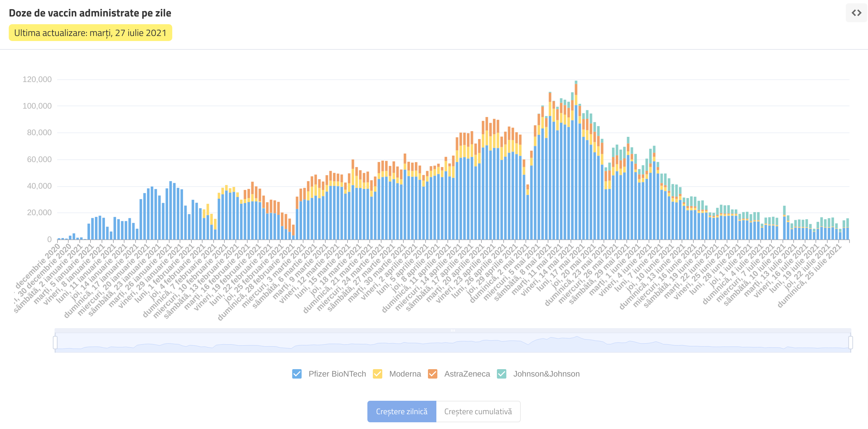Click the Pfizer BioNTech legend label
Screen dimensions: 868x429
pos(337,374)
